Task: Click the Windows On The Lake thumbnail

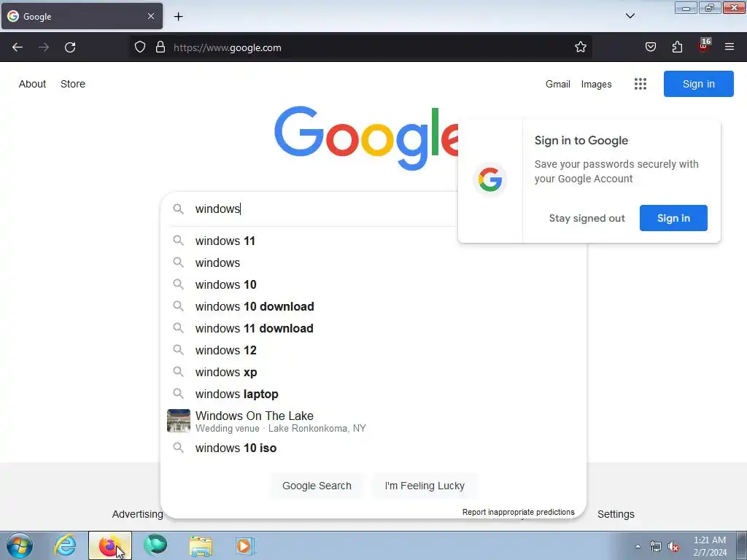Action: [x=179, y=421]
